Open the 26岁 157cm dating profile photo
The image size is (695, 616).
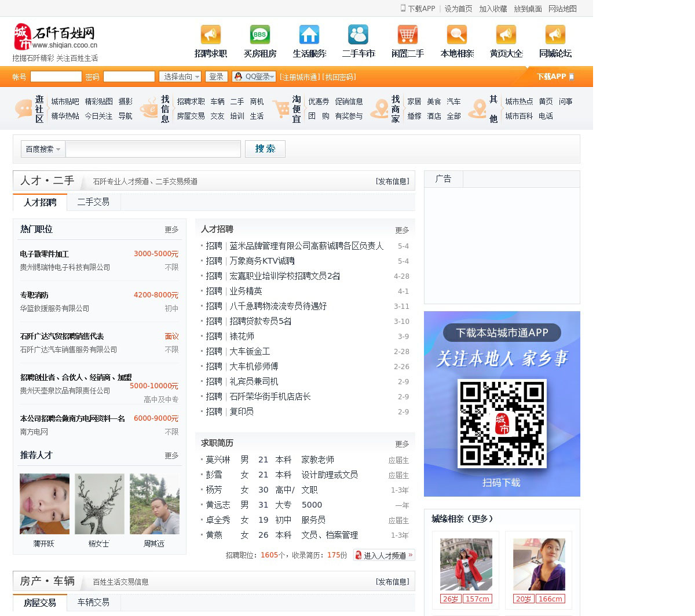click(466, 564)
